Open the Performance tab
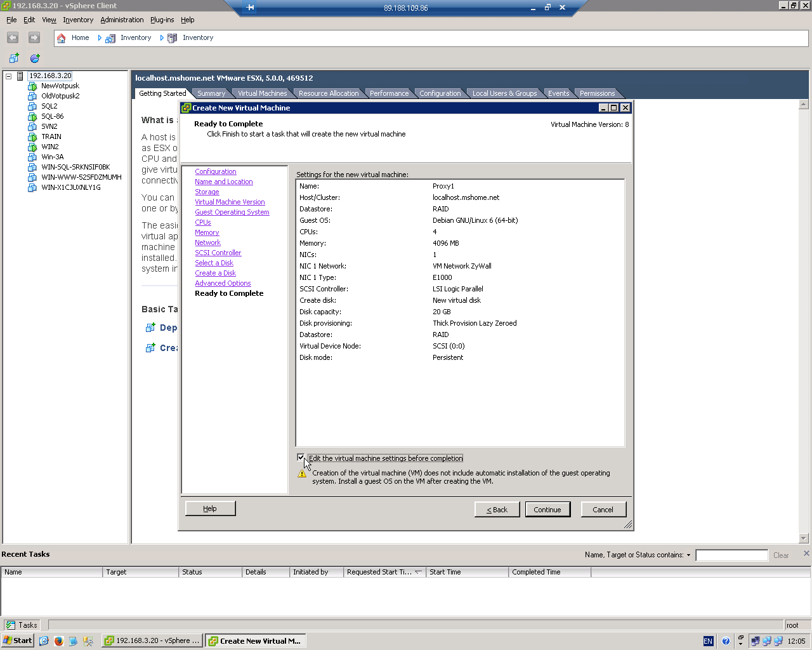This screenshot has width=812, height=650. (x=389, y=93)
